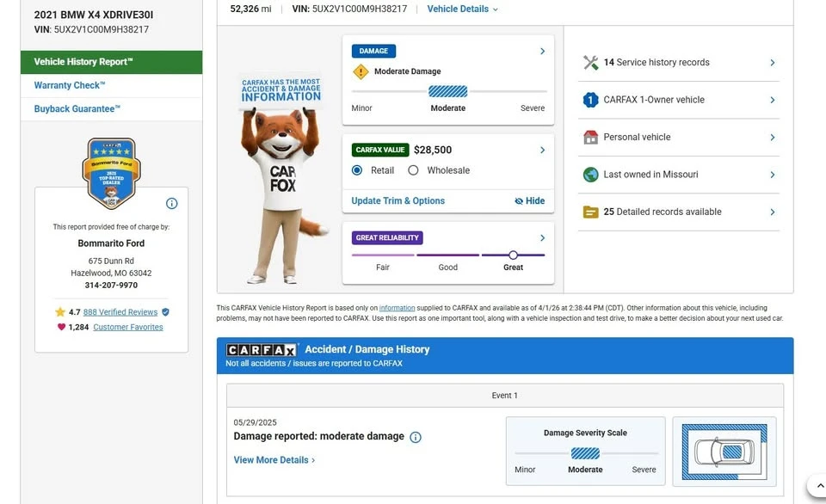
Task: Open Service history records chevron
Action: (773, 63)
